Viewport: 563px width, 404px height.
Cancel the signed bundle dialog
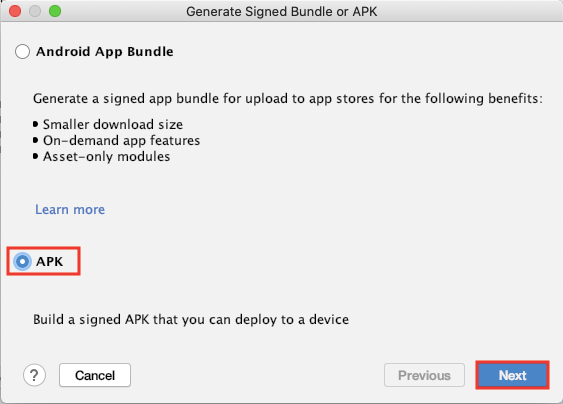click(x=95, y=375)
